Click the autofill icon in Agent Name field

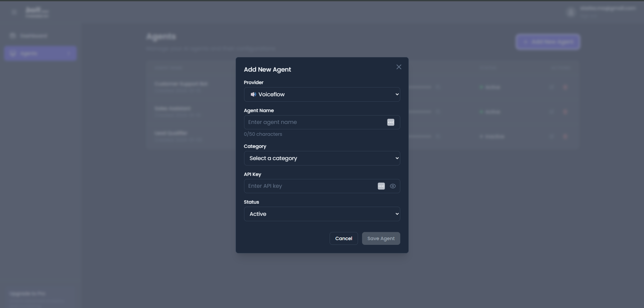pyautogui.click(x=390, y=122)
